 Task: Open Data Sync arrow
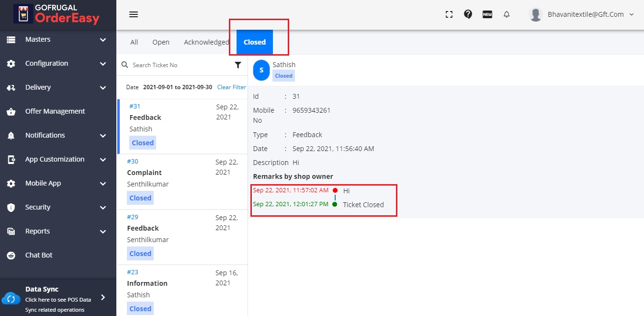pyautogui.click(x=103, y=297)
